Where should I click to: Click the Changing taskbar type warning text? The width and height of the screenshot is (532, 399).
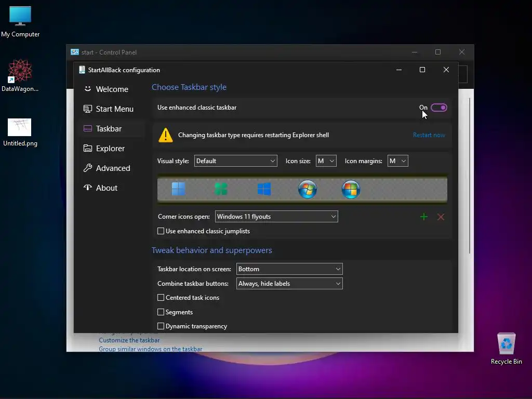pyautogui.click(x=254, y=135)
